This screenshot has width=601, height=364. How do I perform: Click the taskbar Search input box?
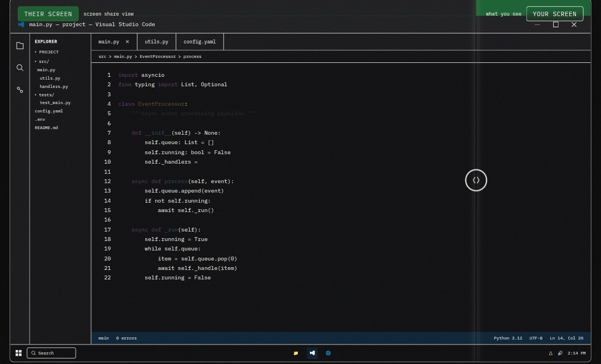tap(51, 353)
